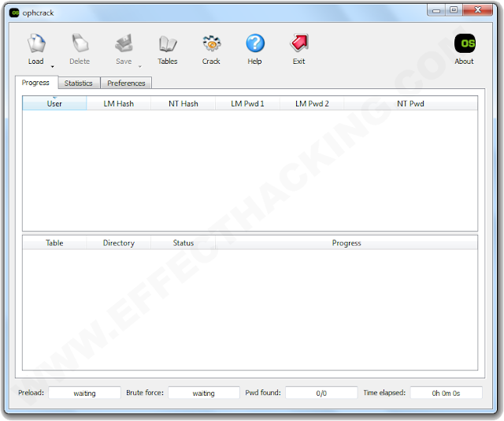Click the red Exit arrow icon

point(299,43)
